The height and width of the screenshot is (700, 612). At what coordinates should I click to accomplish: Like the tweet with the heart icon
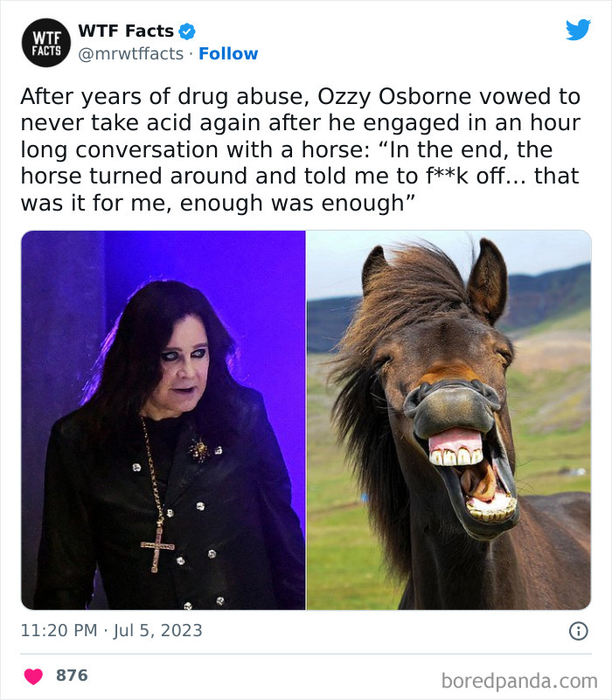33,676
